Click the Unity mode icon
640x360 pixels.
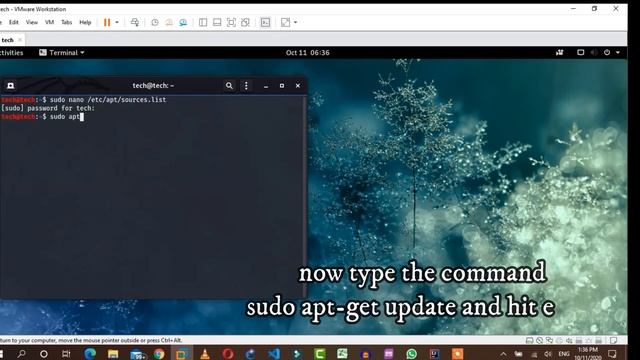click(x=245, y=22)
